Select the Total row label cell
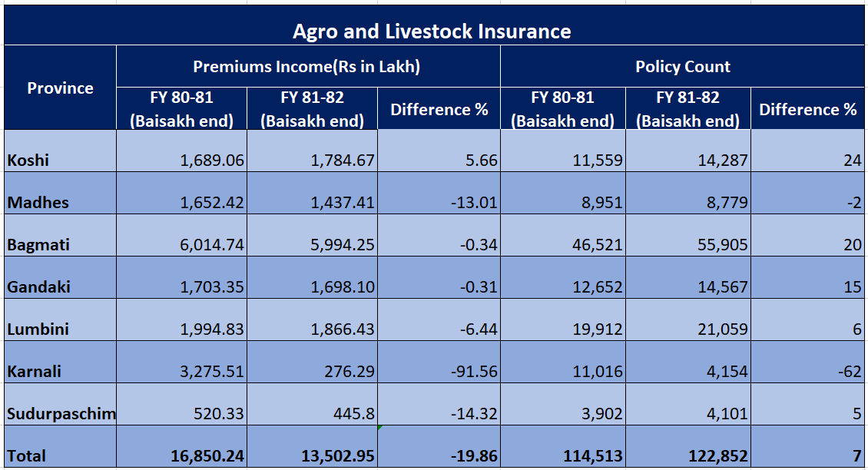Viewport: 868px width, 470px height. (x=60, y=455)
